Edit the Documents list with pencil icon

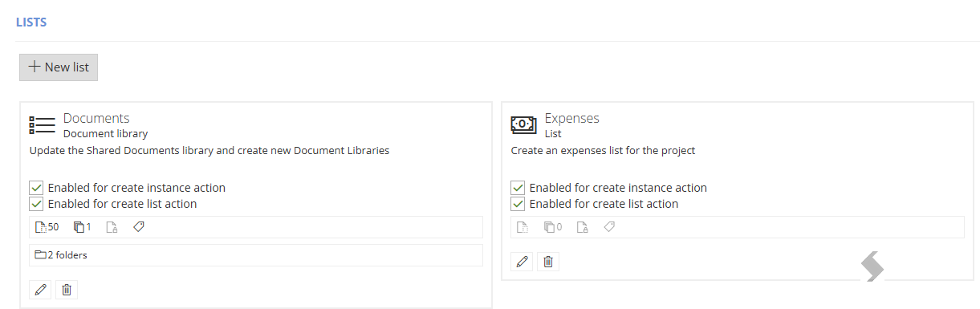[40, 290]
